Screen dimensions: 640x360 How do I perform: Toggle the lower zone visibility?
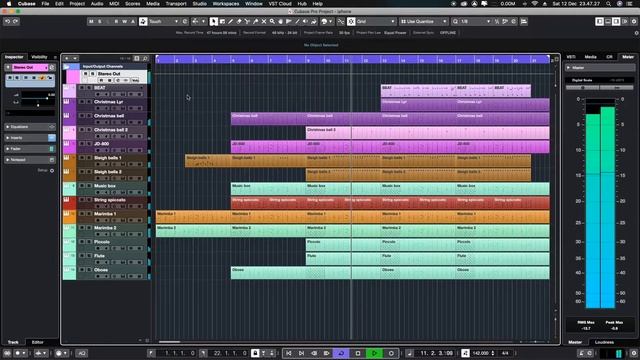tap(608, 21)
